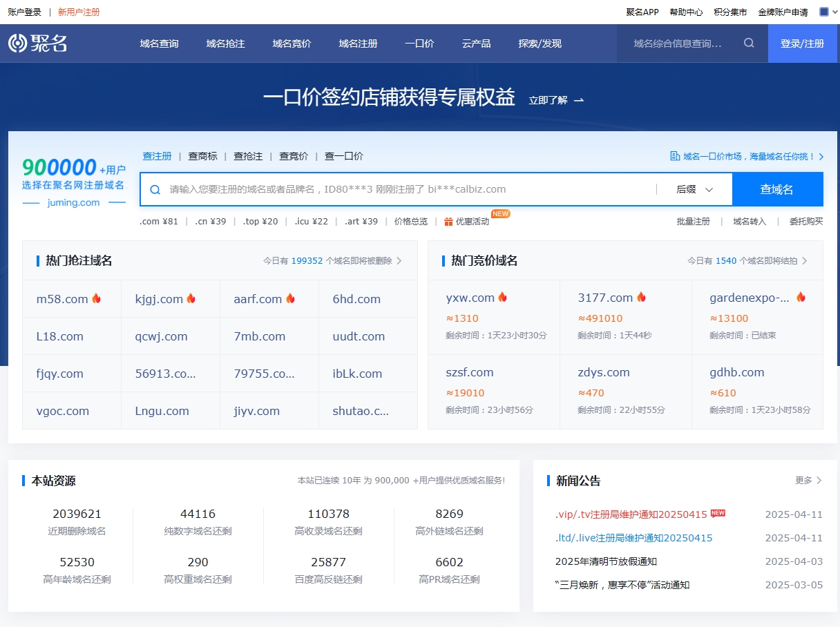This screenshot has height=627, width=840.
Task: Click the 2039621 近期删除域名 statistic
Action: click(77, 522)
